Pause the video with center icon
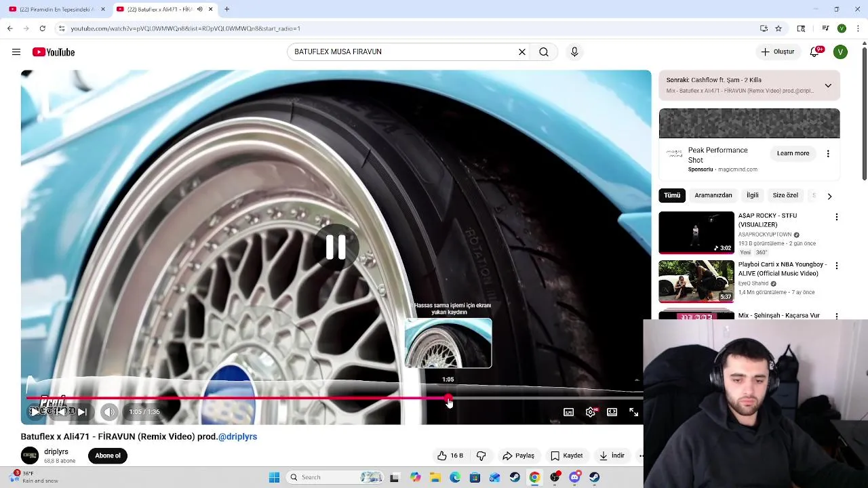Screen dimensions: 868x488 (x=336, y=247)
